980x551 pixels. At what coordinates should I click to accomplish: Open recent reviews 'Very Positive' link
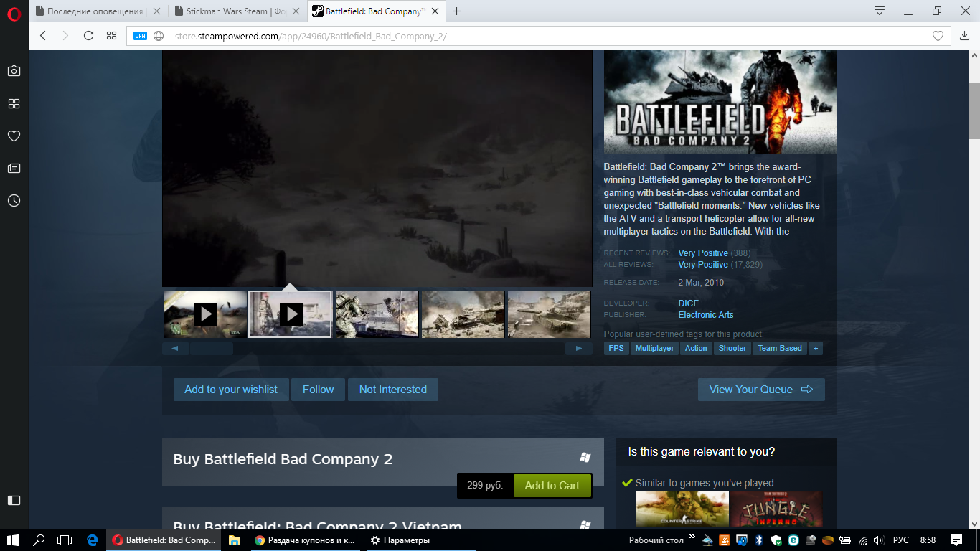pyautogui.click(x=703, y=253)
